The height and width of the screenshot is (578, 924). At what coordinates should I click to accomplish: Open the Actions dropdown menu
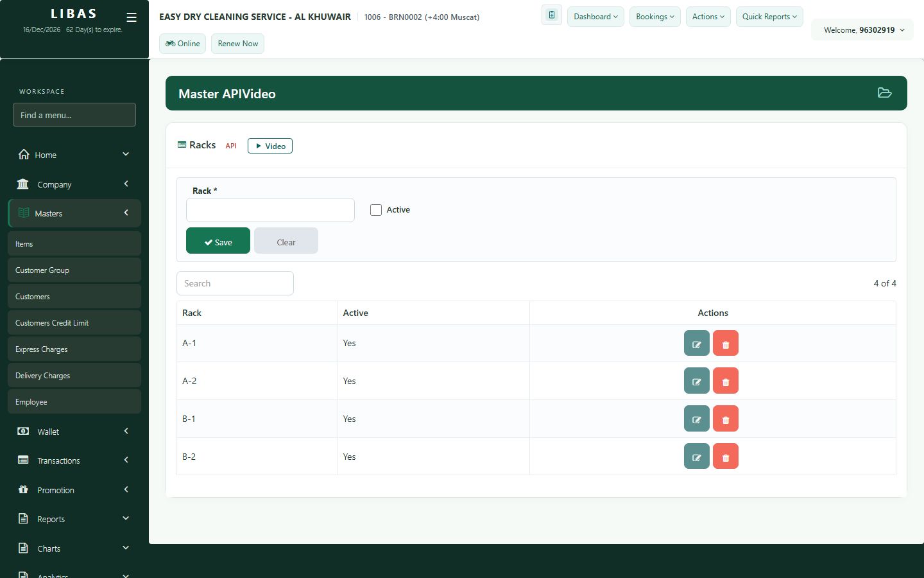[x=708, y=17]
